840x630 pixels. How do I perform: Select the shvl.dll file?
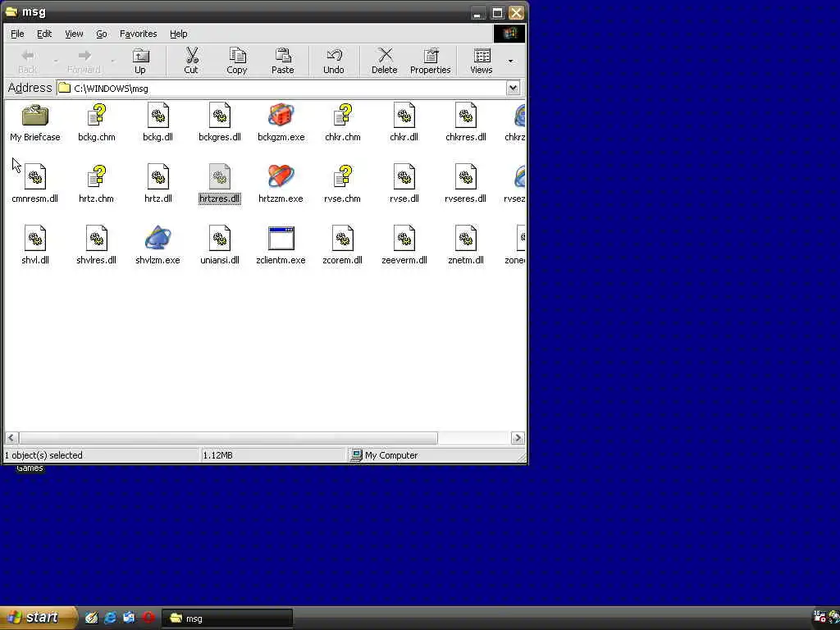(34, 246)
